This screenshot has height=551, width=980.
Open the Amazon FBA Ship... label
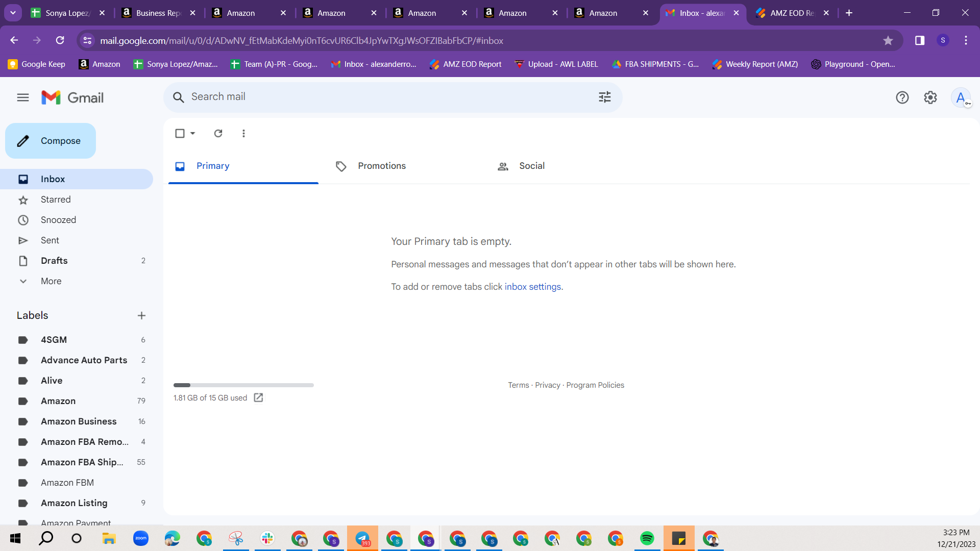pyautogui.click(x=77, y=462)
